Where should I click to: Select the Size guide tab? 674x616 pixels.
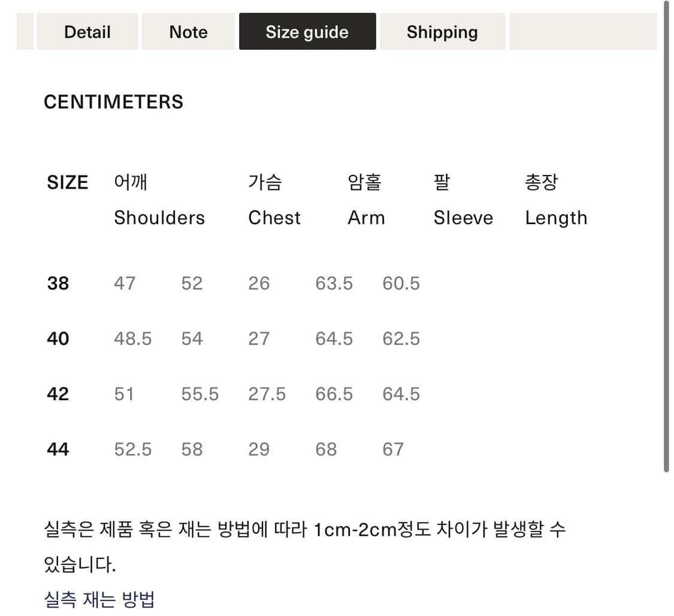coord(307,32)
